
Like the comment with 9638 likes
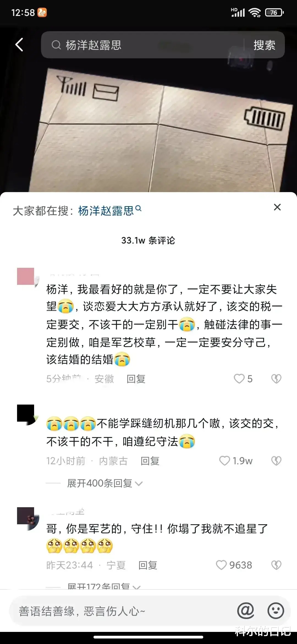(x=221, y=565)
